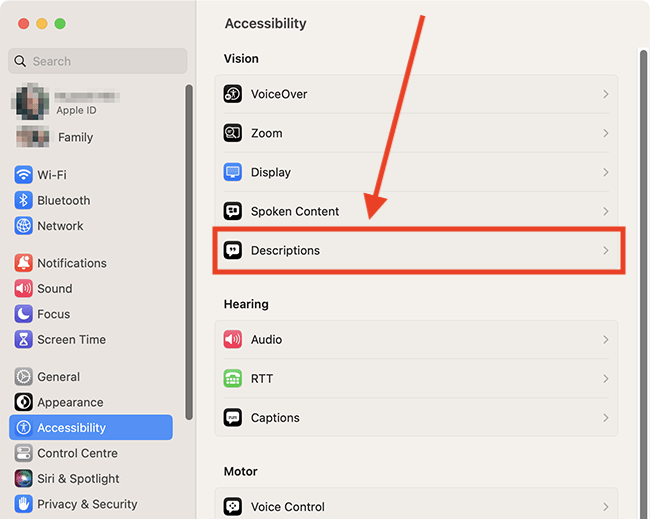Click the Spoken Content speech bubble icon

pos(233,211)
